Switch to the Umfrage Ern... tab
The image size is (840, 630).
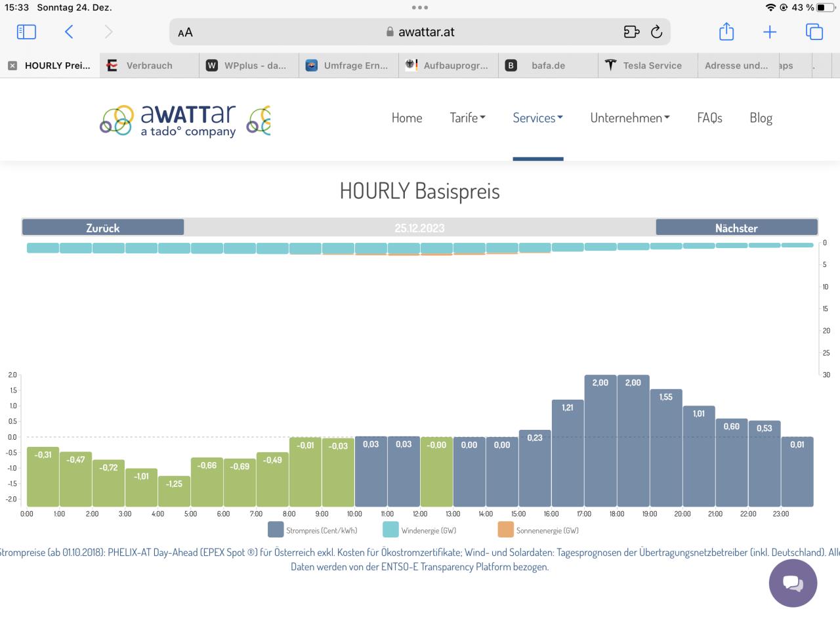[349, 66]
